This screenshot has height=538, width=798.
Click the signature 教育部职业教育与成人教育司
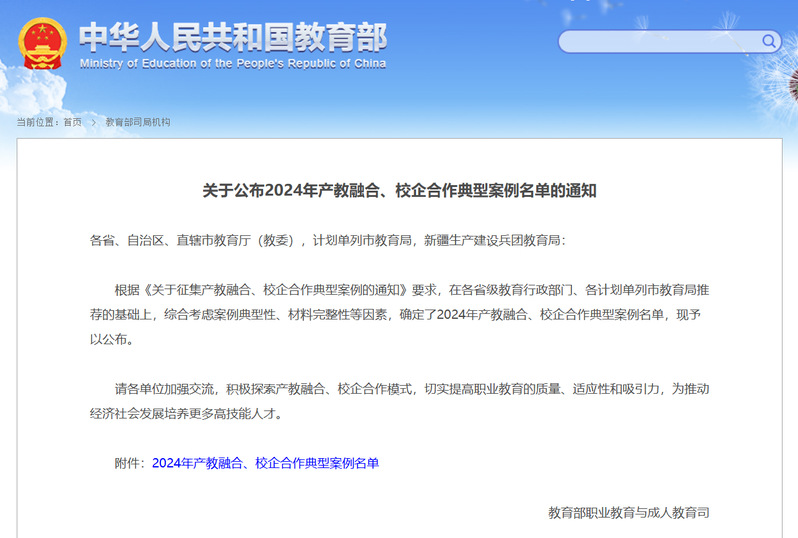[x=629, y=513]
